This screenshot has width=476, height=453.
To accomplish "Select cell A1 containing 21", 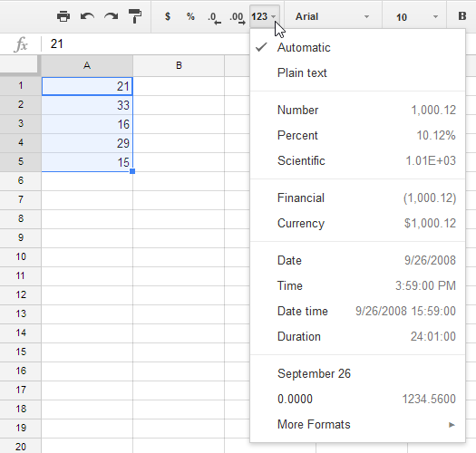I will [x=87, y=86].
